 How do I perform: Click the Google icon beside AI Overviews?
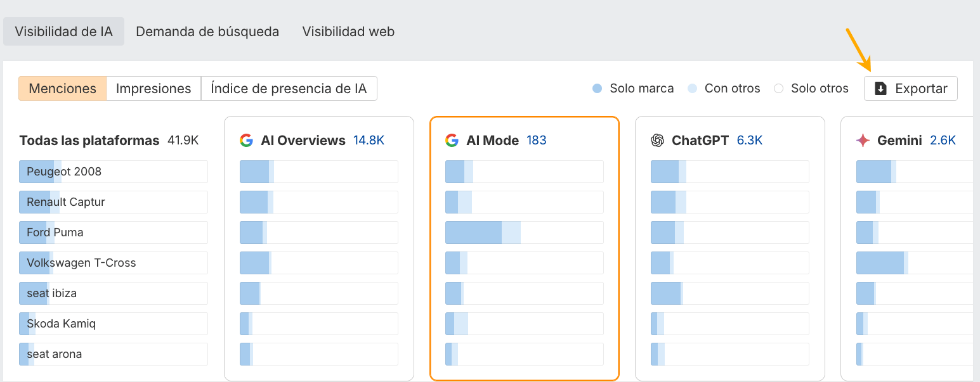coord(247,140)
